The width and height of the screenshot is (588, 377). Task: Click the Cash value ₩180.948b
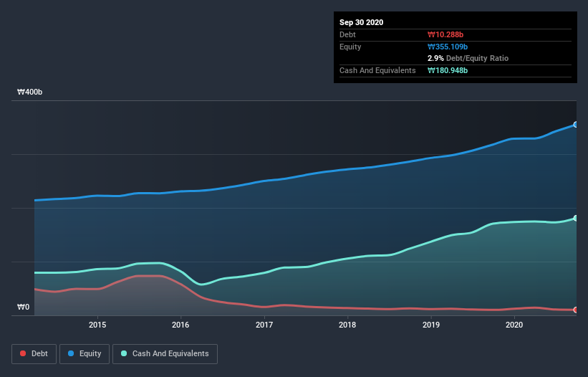[x=448, y=70]
